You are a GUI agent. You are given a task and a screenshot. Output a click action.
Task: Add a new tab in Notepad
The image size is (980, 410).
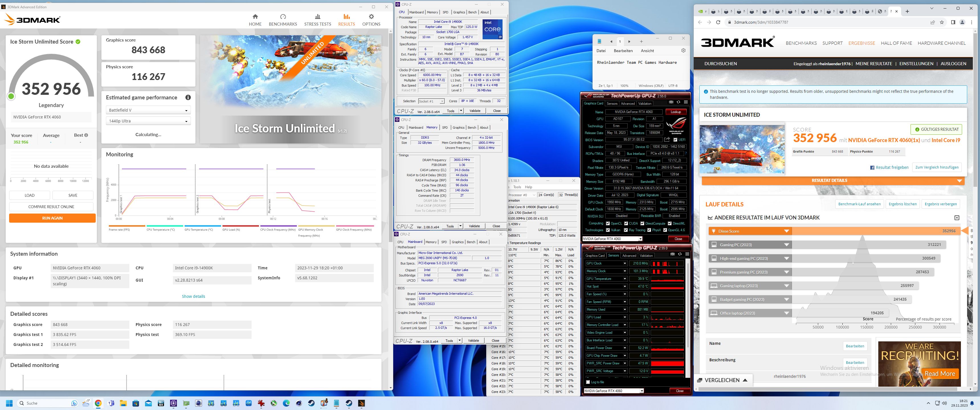641,42
